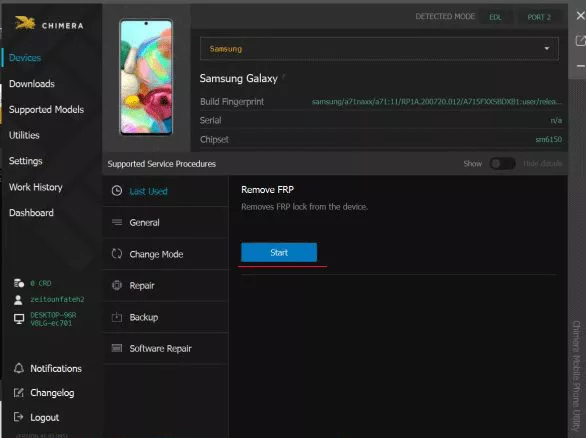Click the Build Fingerprint value
The height and width of the screenshot is (438, 586).
pos(437,102)
